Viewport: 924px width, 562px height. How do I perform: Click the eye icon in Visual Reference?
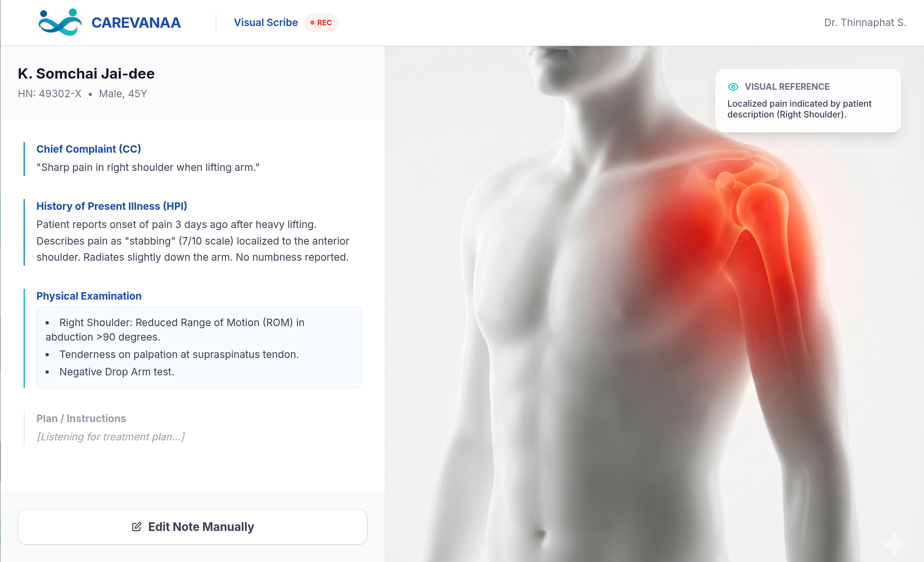click(733, 87)
